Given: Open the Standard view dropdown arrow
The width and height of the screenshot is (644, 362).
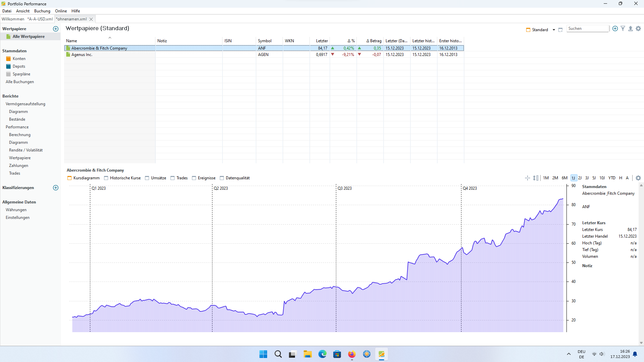Looking at the screenshot, I should pos(554,30).
